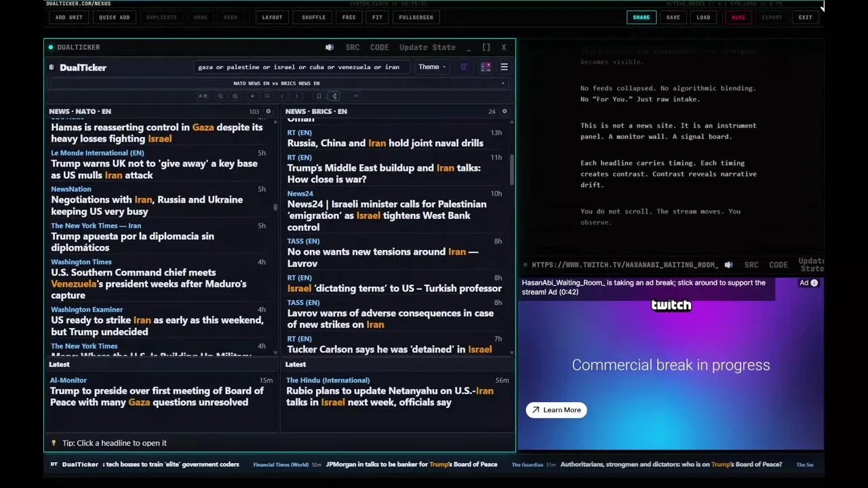This screenshot has height=488, width=868.
Task: Enter FULLSCREEN from top toolbar
Action: point(416,18)
